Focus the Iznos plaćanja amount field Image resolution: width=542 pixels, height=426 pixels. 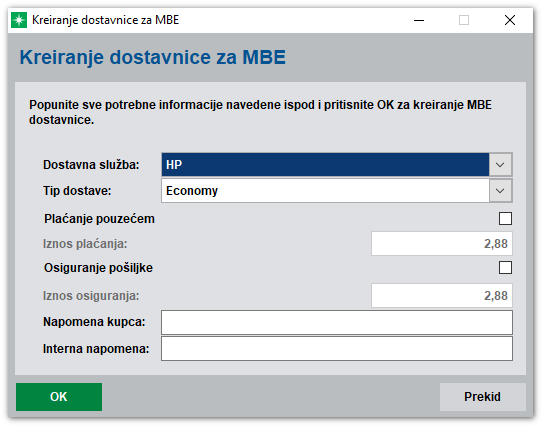pyautogui.click(x=442, y=244)
